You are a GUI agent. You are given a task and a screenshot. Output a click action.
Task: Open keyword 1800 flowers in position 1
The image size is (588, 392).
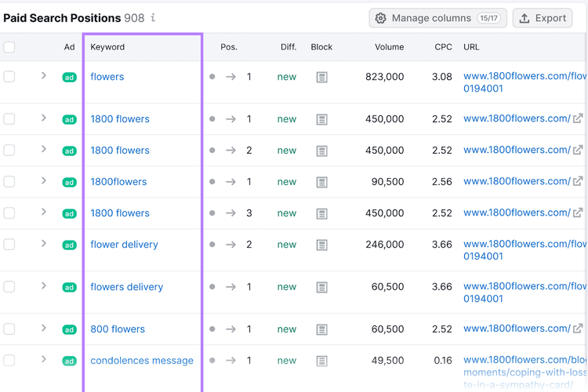coord(120,119)
